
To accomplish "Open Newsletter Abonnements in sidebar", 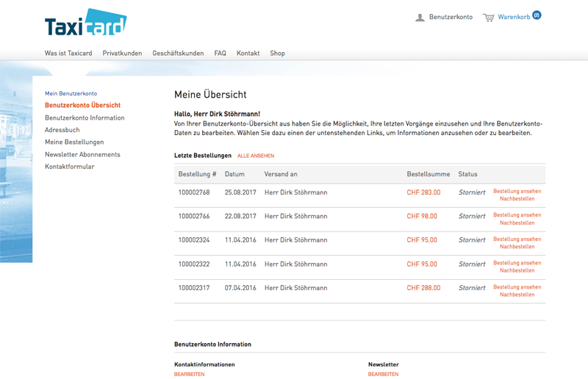I will tap(82, 154).
